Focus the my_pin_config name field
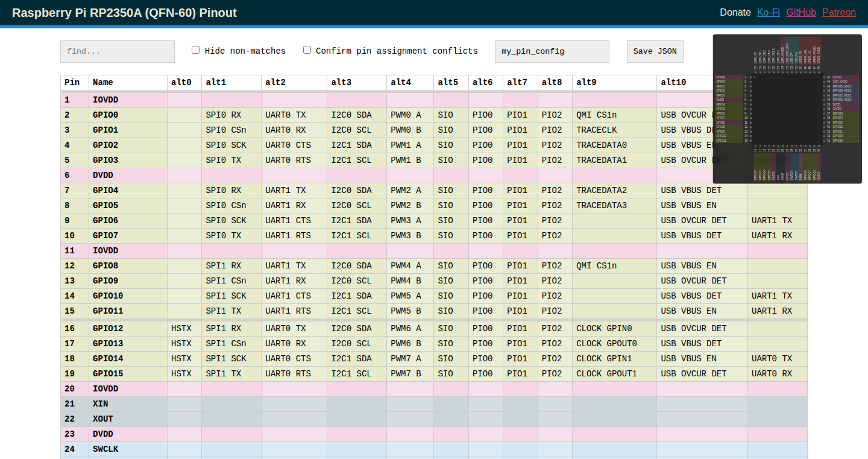Image resolution: width=868 pixels, height=459 pixels. (x=552, y=51)
